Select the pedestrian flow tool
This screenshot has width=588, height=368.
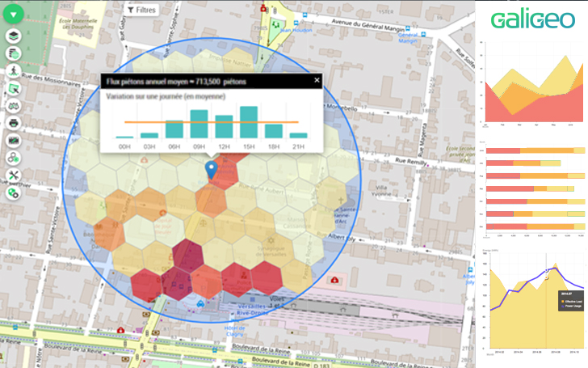14,71
